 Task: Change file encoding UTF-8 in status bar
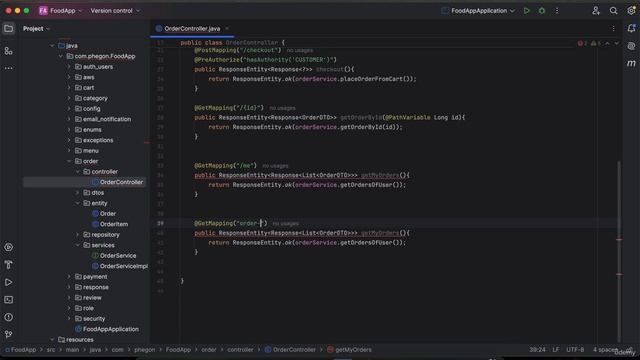(575, 350)
